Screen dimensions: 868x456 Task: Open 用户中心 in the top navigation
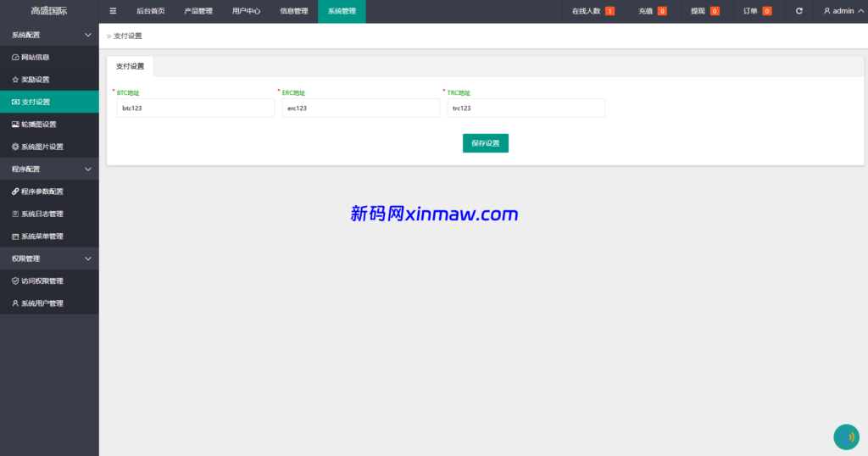coord(247,11)
